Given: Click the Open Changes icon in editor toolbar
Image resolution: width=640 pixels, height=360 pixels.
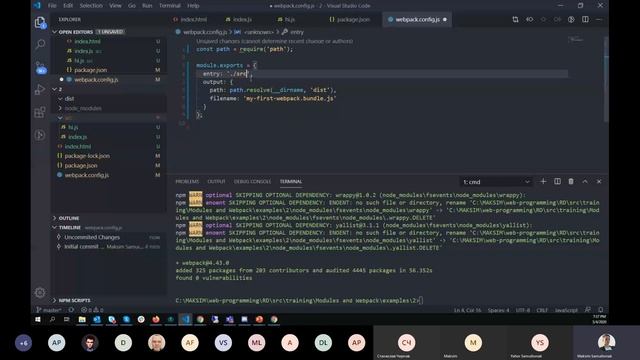Looking at the screenshot, I should pos(515,20).
